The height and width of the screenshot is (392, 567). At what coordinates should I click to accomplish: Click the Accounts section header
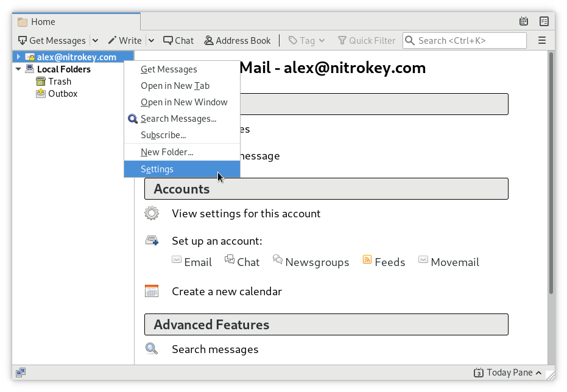click(326, 189)
